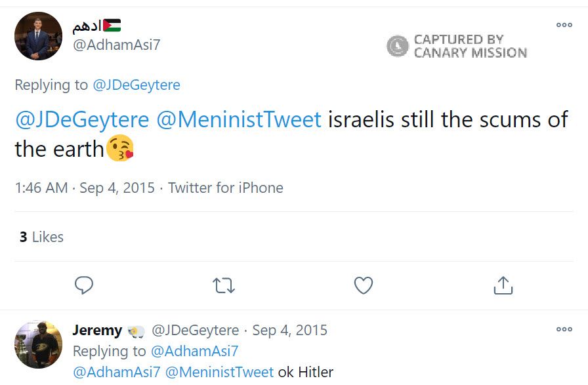The width and height of the screenshot is (588, 385).
Task: Open Jeremy's profile avatar
Action: 38,344
